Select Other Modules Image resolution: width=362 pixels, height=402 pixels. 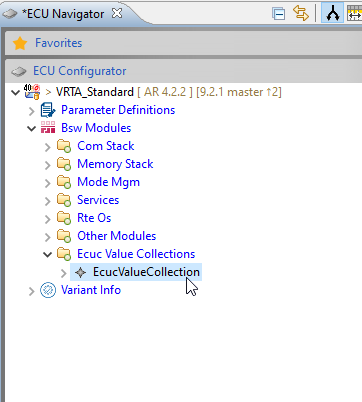pos(116,236)
